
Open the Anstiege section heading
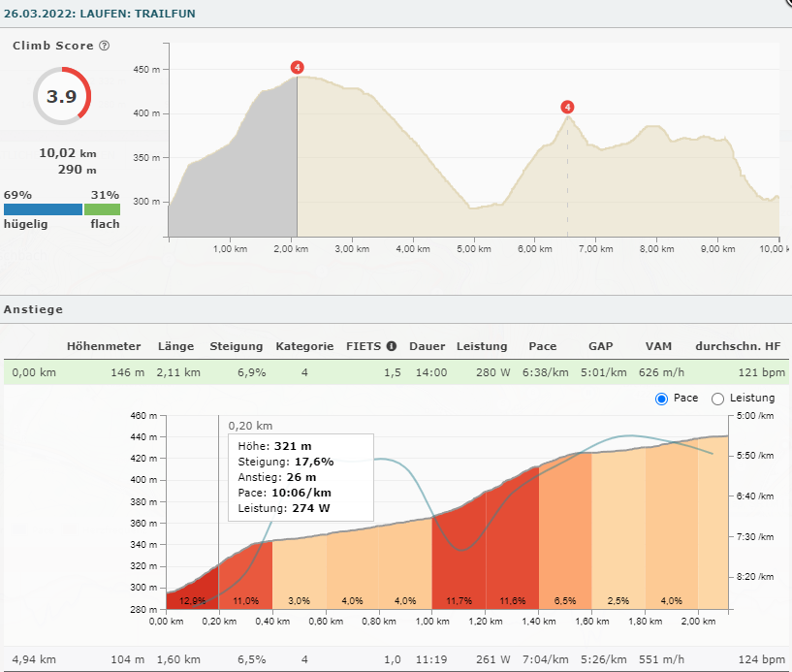coord(33,310)
